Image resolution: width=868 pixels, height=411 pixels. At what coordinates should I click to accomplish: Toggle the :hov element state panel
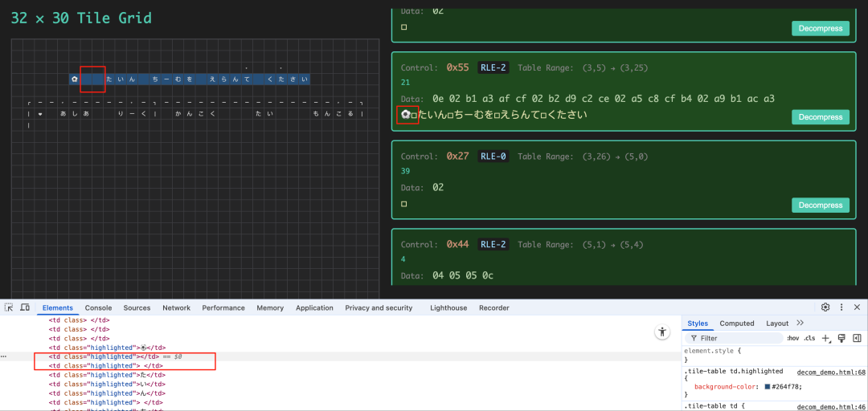[x=792, y=338]
